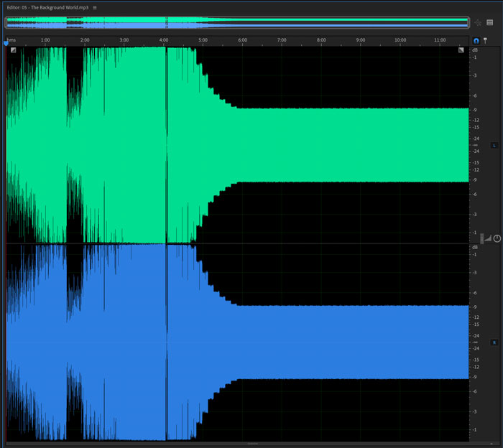This screenshot has width=503, height=448.
Task: Open the Editor panel menu icon
Action: tap(95, 8)
